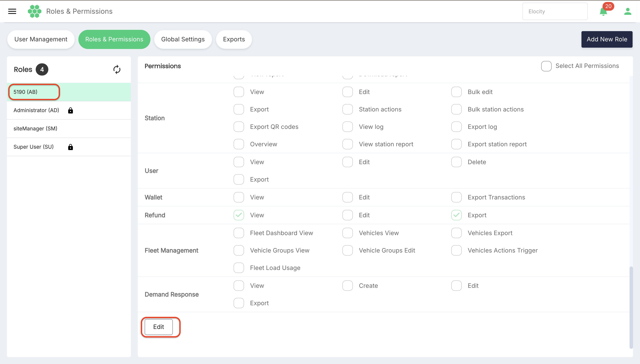Enable the User Edit permission
Screen dimensions: 640x364
pos(348,162)
